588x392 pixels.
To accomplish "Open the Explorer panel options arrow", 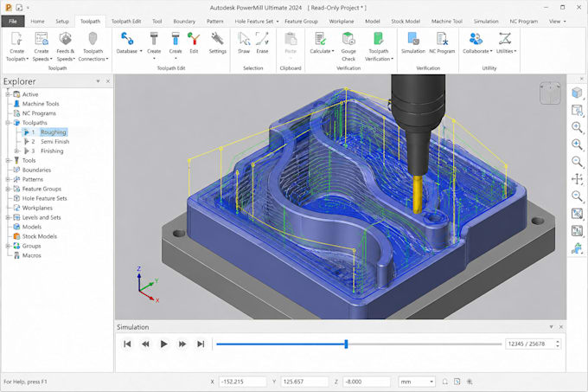I will pos(98,81).
